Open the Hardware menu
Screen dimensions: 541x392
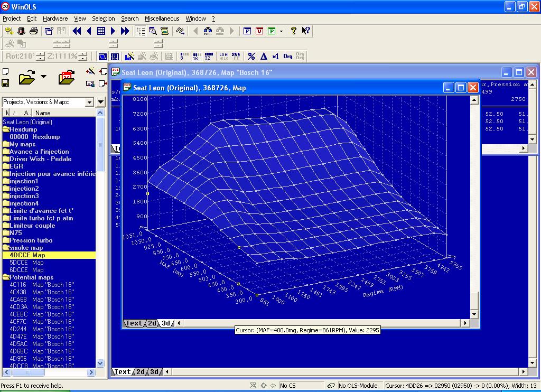[55, 18]
